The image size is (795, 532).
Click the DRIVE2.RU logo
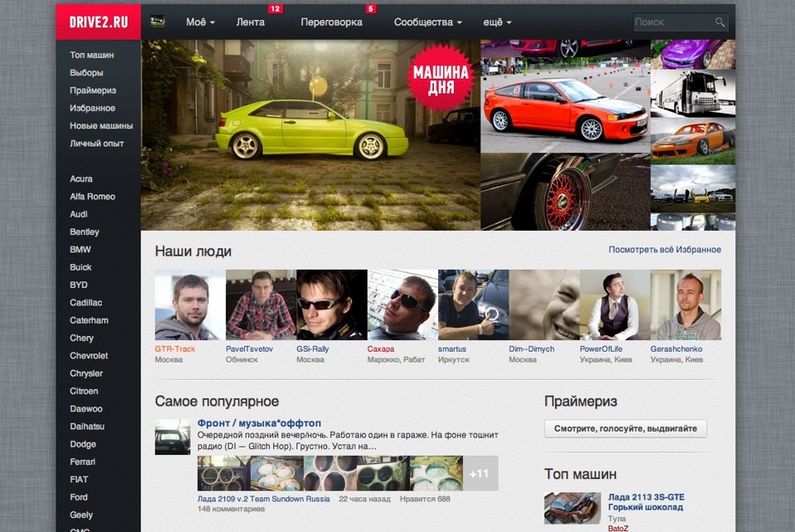tap(99, 22)
